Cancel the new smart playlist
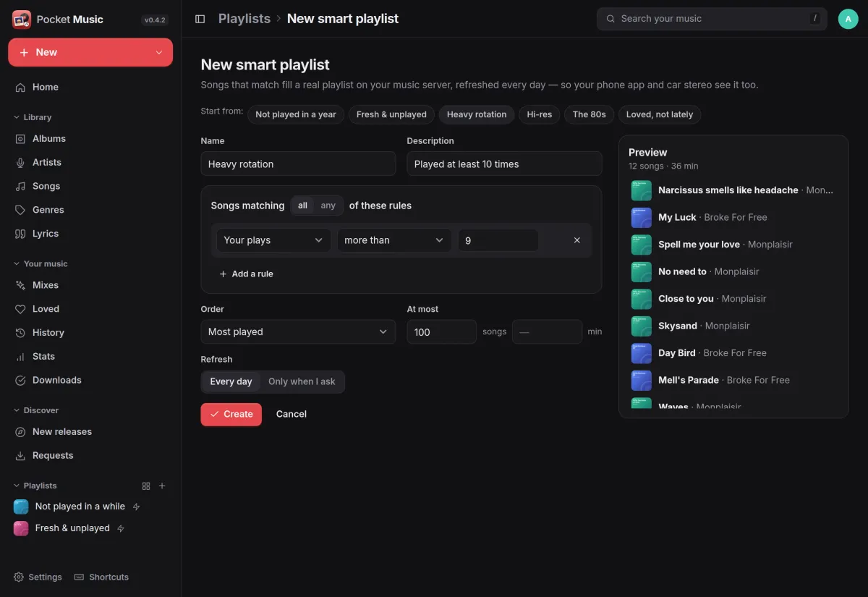 pyautogui.click(x=292, y=415)
